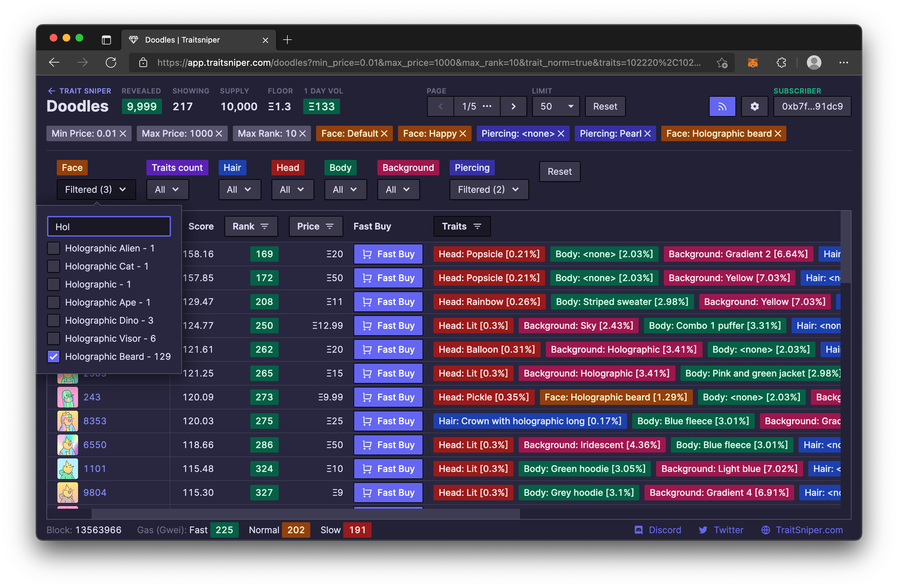Open the Twitter link in footer
898x588 pixels.
pos(721,530)
